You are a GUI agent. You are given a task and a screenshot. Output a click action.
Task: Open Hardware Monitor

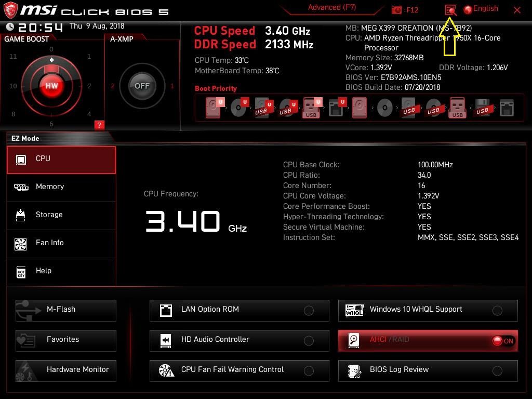coord(66,371)
